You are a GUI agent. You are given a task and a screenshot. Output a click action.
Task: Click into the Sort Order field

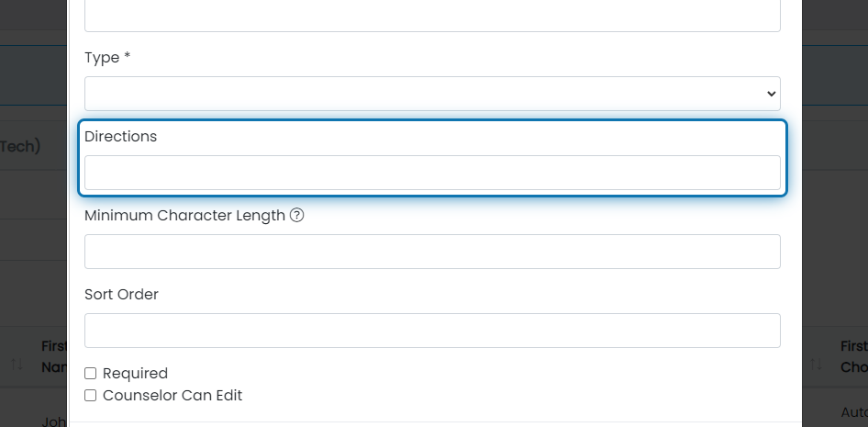[x=432, y=331]
